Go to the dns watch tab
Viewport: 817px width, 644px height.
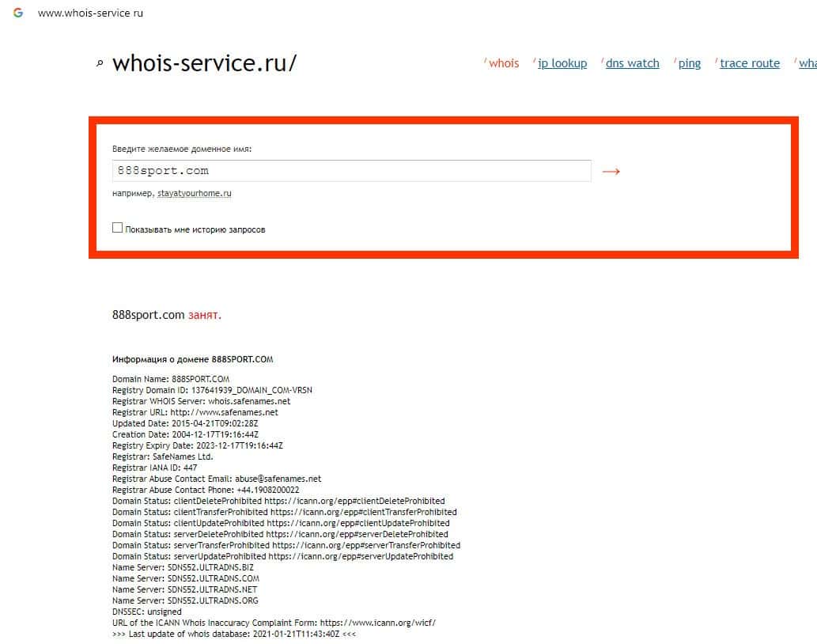[x=632, y=63]
